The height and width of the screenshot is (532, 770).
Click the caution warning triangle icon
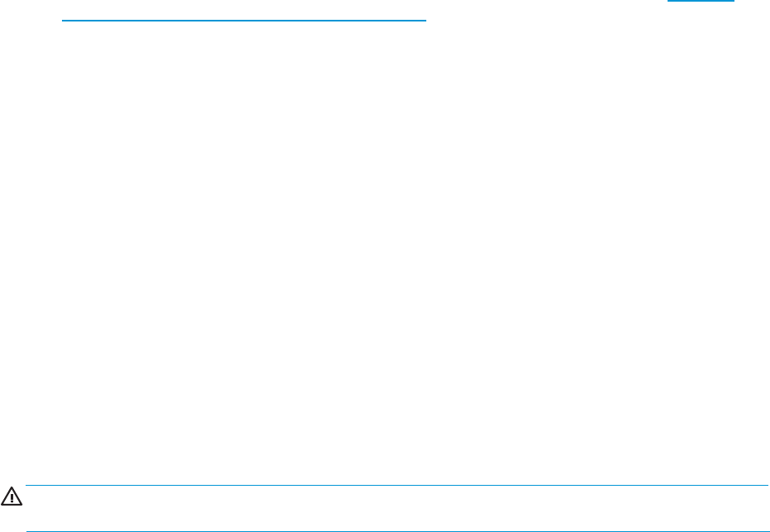click(x=12, y=496)
